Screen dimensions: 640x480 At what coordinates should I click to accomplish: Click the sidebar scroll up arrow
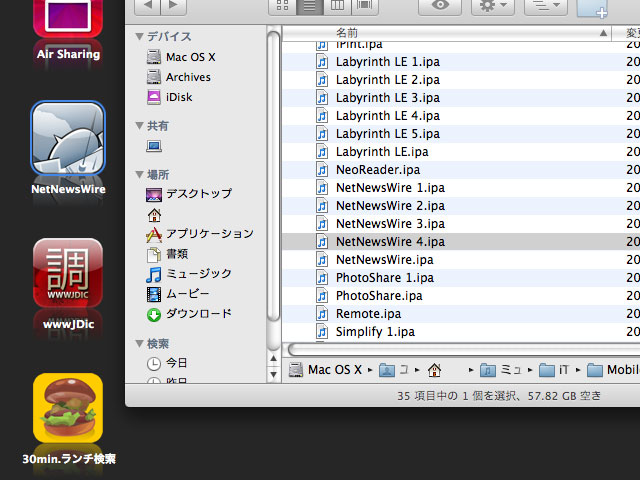(273, 359)
